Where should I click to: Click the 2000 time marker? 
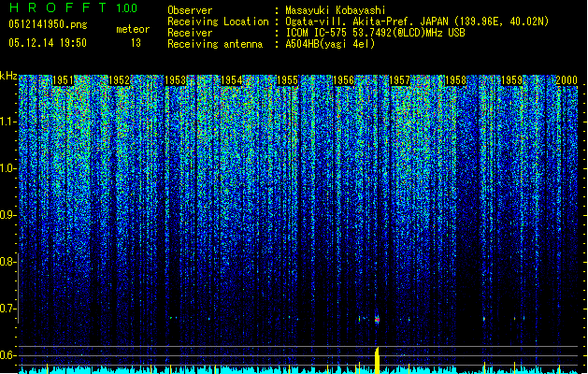(566, 80)
